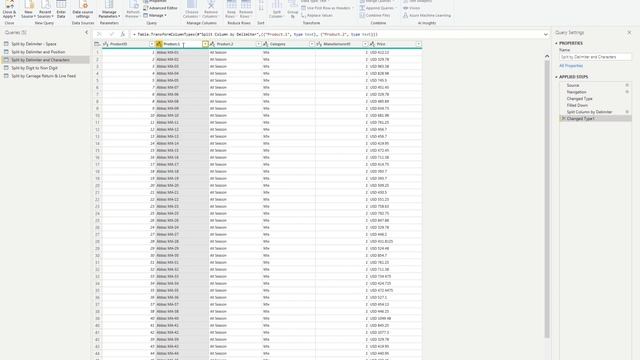This screenshot has width=640, height=360.
Task: Delete the Changed Type1 step
Action: [563, 118]
